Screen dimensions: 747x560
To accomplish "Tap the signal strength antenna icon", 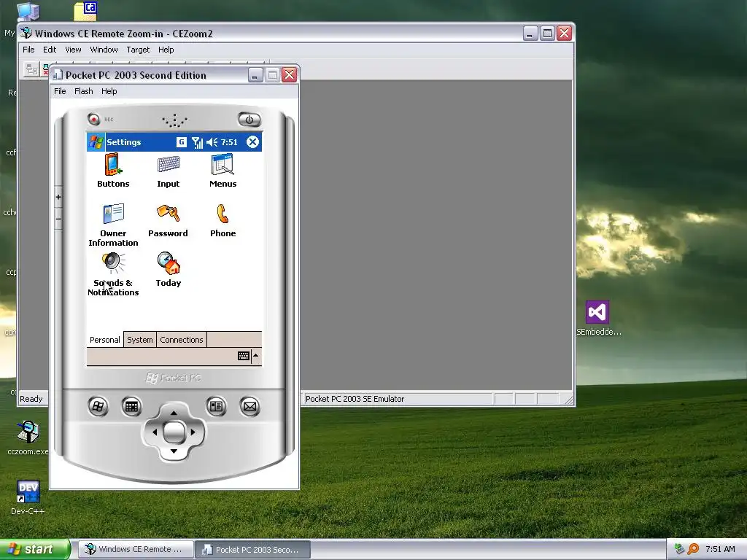I will pyautogui.click(x=197, y=142).
